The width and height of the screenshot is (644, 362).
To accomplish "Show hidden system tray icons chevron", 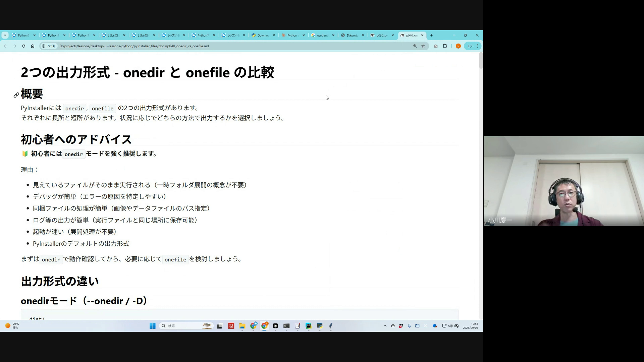I will pyautogui.click(x=385, y=326).
